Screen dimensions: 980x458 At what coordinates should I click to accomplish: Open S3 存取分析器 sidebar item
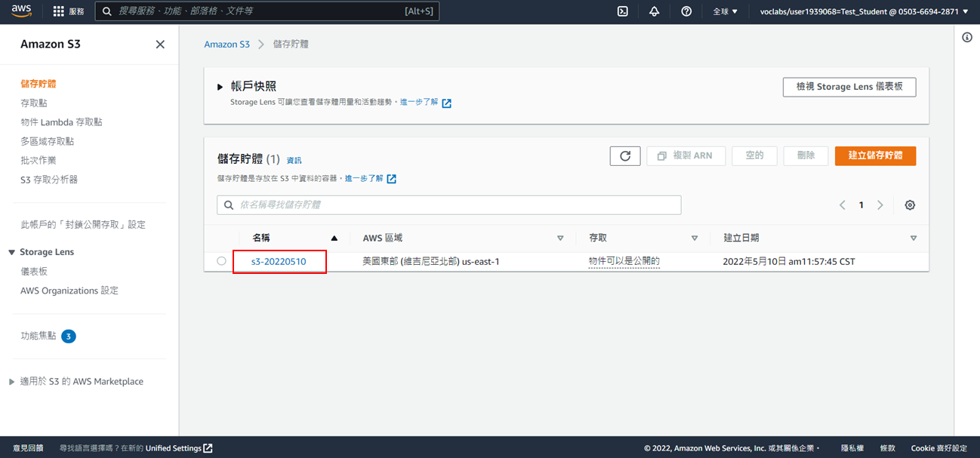coord(49,180)
